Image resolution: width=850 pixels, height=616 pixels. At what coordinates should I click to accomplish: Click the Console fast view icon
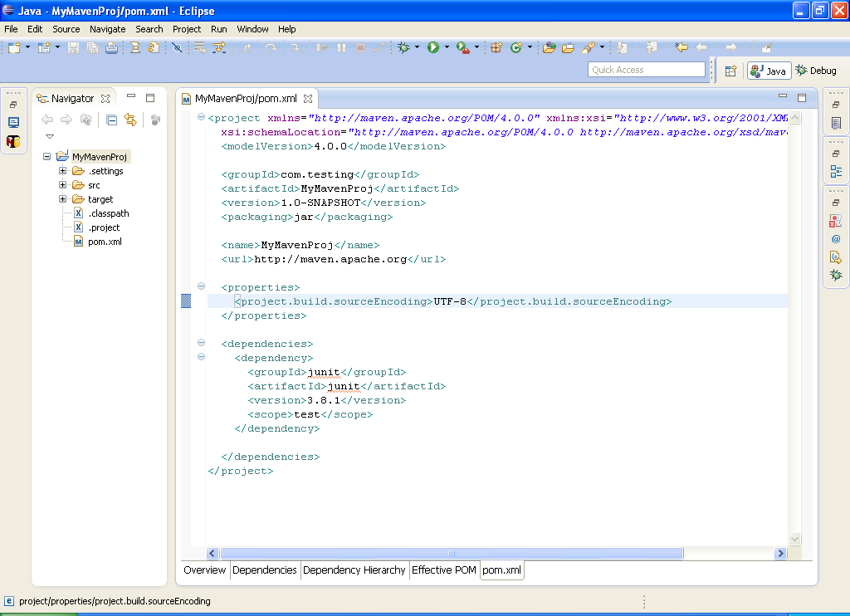(x=13, y=123)
